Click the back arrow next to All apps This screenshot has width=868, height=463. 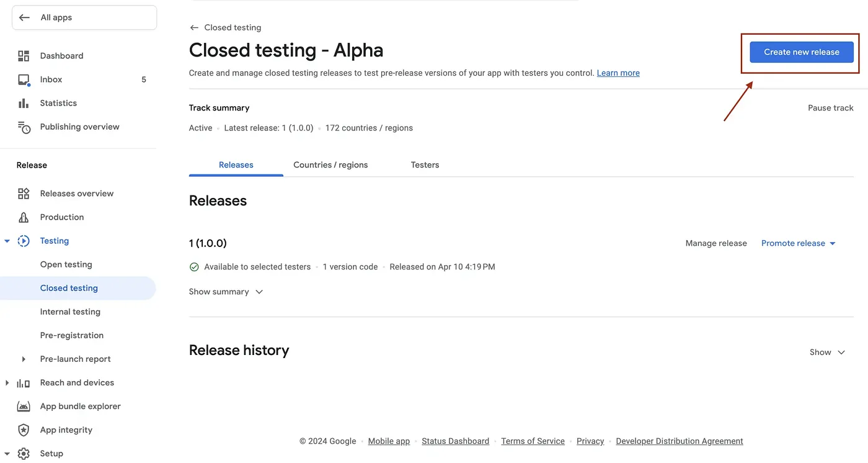pyautogui.click(x=25, y=17)
